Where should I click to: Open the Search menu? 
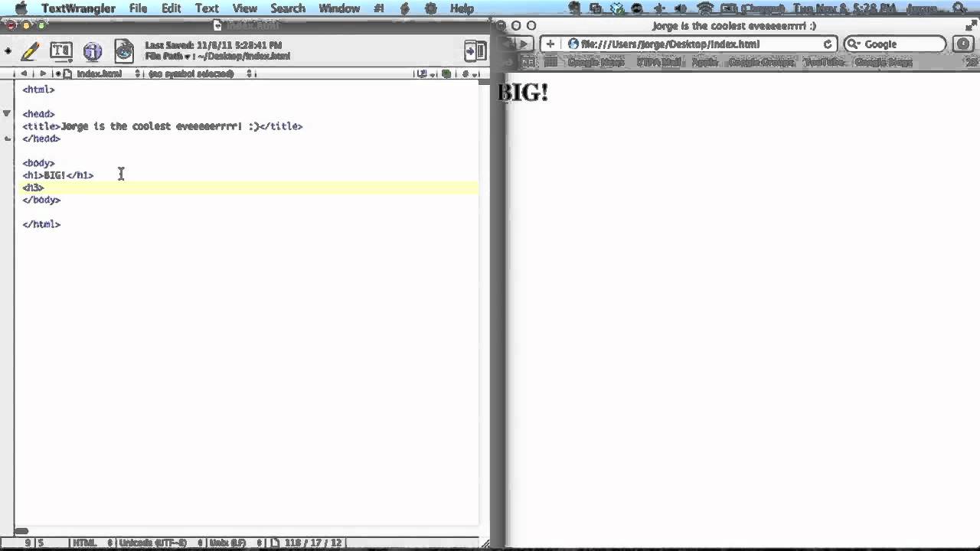288,8
